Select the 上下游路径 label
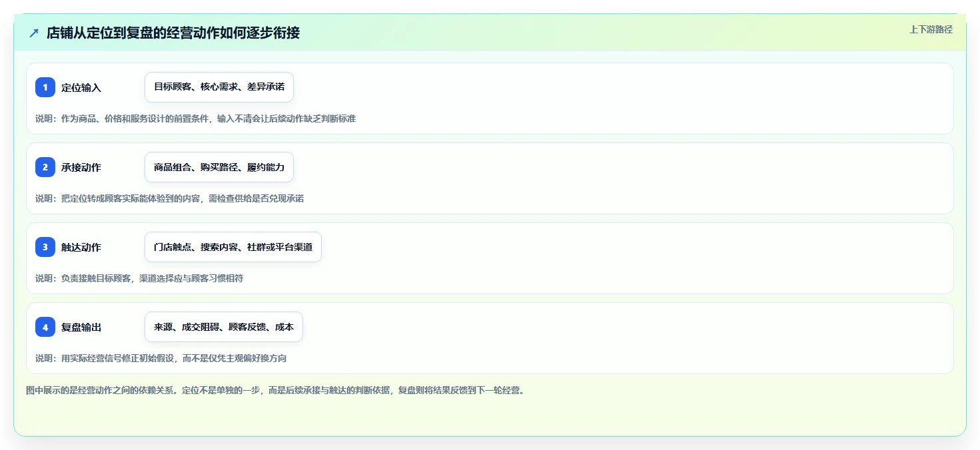The width and height of the screenshot is (980, 450). [x=931, y=29]
